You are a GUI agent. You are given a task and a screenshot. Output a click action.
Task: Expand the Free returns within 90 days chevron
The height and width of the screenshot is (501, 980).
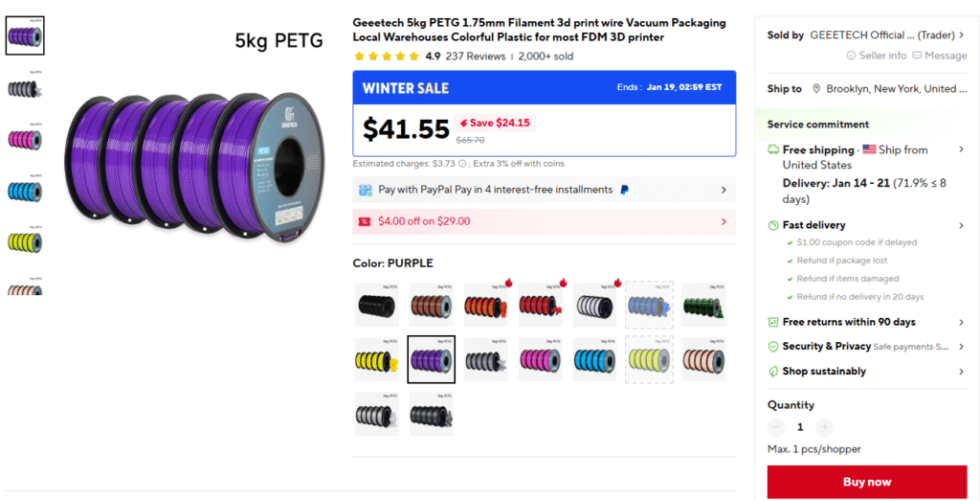pos(961,323)
